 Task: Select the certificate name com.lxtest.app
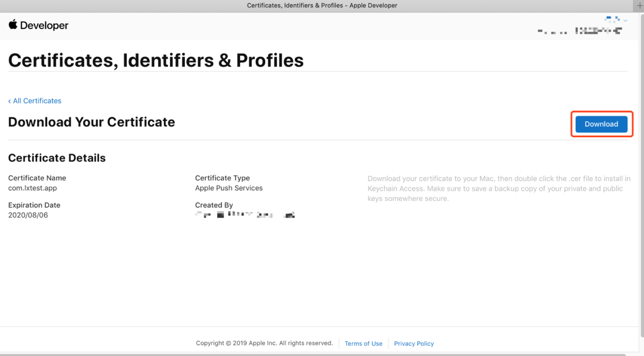point(32,188)
